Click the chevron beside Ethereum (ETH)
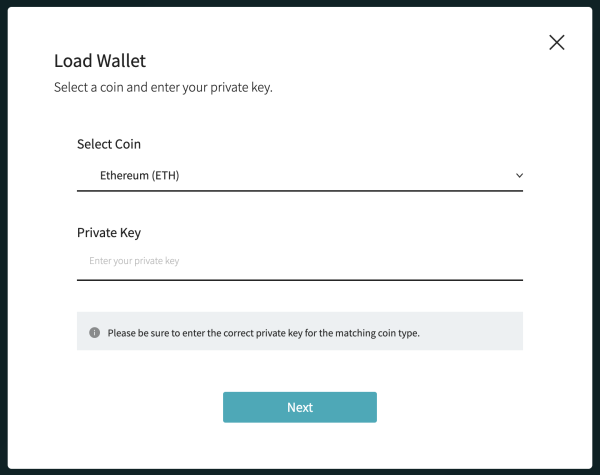The width and height of the screenshot is (600, 475). 519,176
